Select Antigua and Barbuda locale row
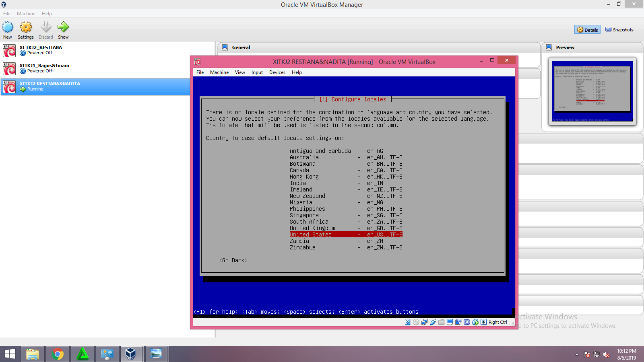Screen dimensions: 644x362 tap(346, 151)
